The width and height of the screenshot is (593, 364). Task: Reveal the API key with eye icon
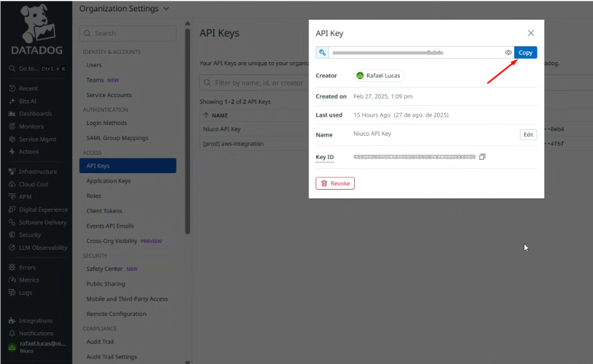coord(509,53)
